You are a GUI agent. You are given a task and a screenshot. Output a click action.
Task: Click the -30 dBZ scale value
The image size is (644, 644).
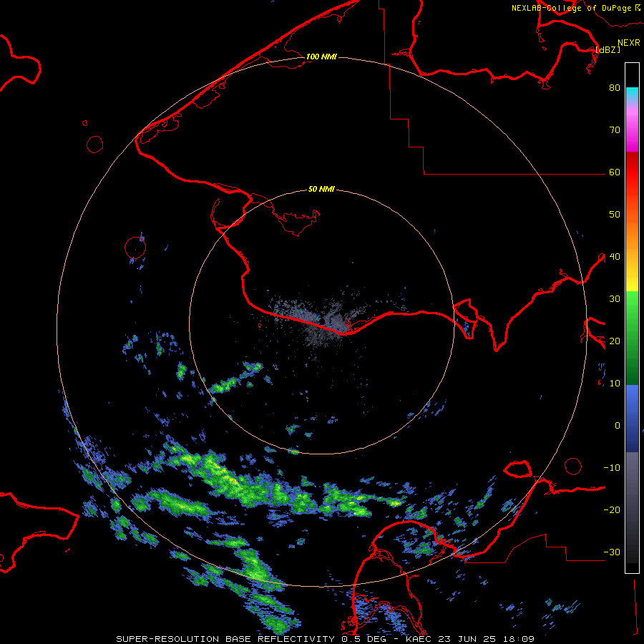click(x=612, y=552)
